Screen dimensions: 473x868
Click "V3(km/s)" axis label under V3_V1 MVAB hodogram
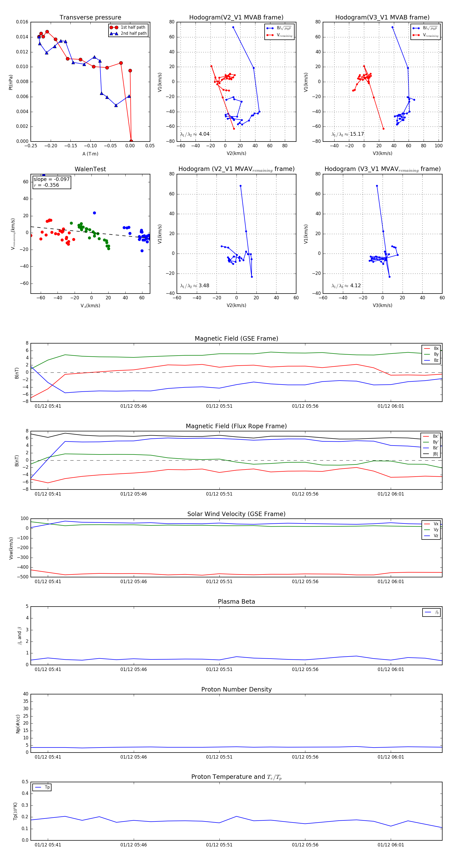click(382, 153)
